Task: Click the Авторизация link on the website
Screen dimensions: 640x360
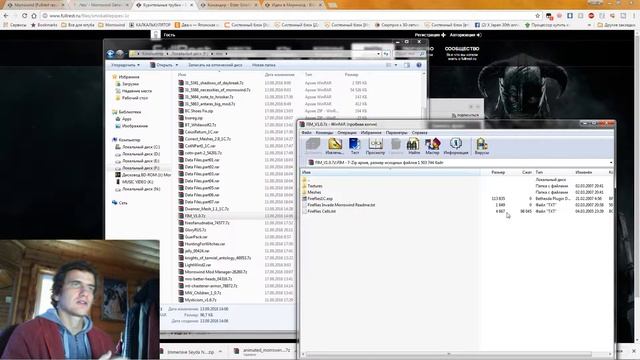Action: point(465,35)
